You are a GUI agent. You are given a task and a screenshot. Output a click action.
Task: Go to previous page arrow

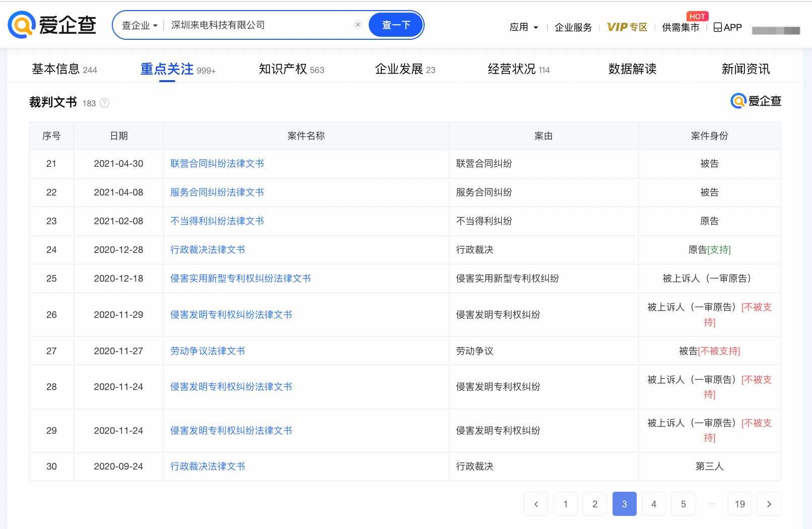536,504
